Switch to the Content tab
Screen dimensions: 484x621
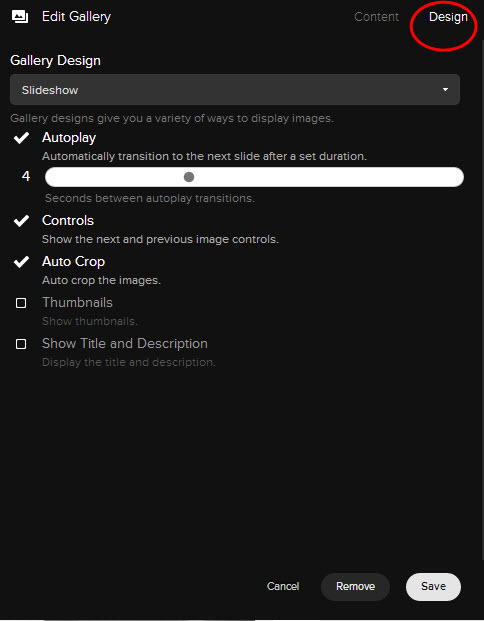pyautogui.click(x=376, y=17)
